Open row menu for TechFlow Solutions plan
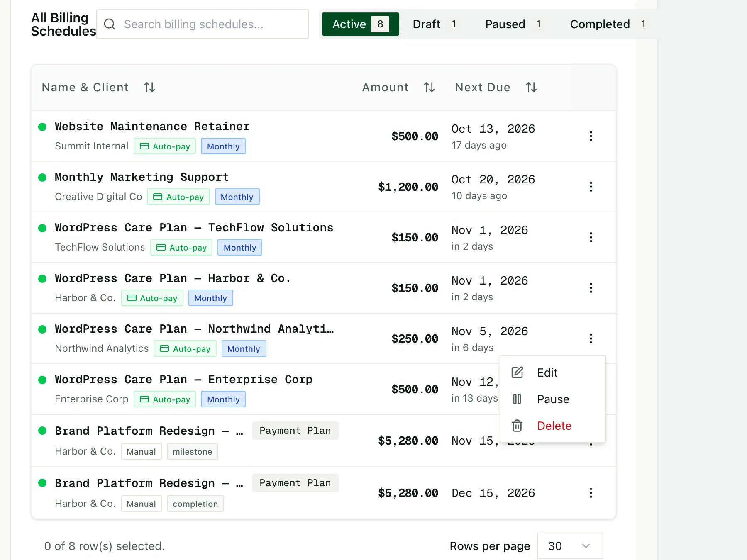The height and width of the screenshot is (560, 747). [x=591, y=237]
